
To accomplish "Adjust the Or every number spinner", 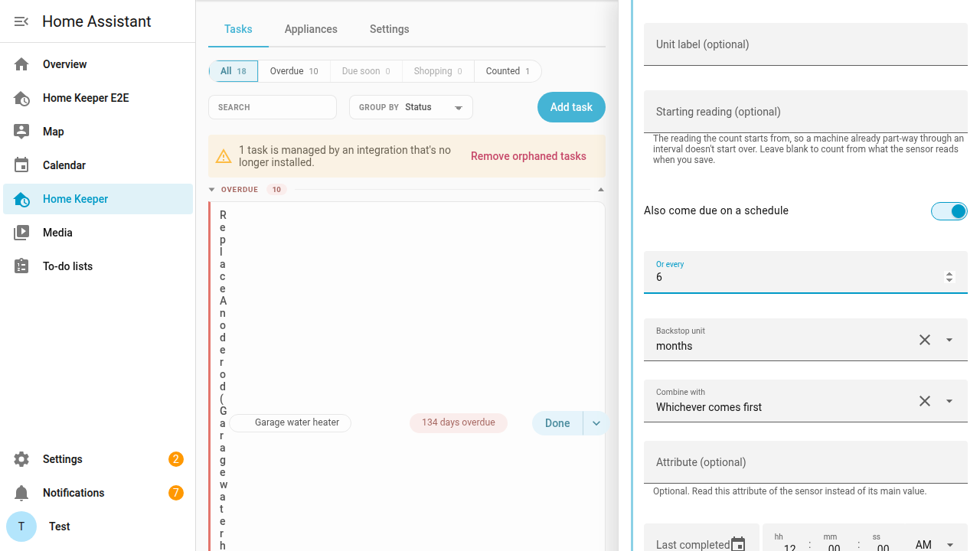I will [949, 277].
